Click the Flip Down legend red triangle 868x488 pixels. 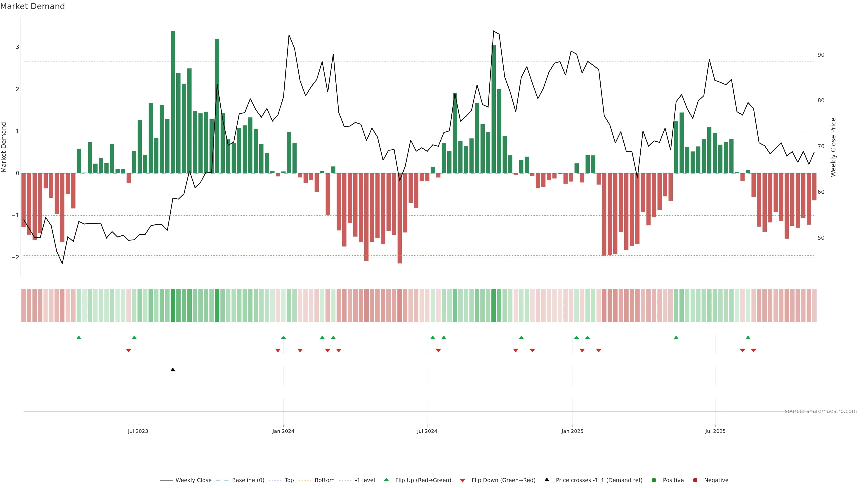tap(463, 480)
